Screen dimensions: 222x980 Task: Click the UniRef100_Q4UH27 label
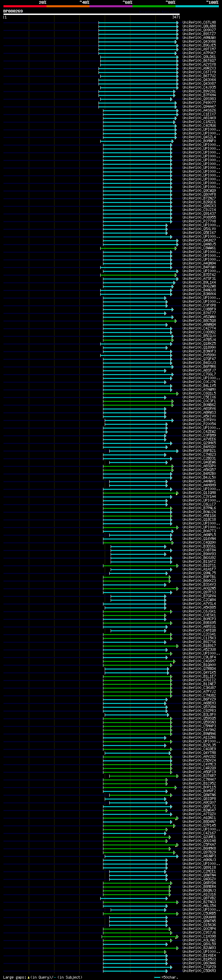point(199,241)
